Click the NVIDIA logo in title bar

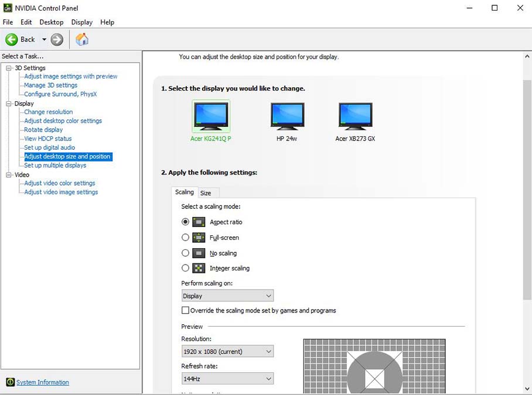coord(8,8)
